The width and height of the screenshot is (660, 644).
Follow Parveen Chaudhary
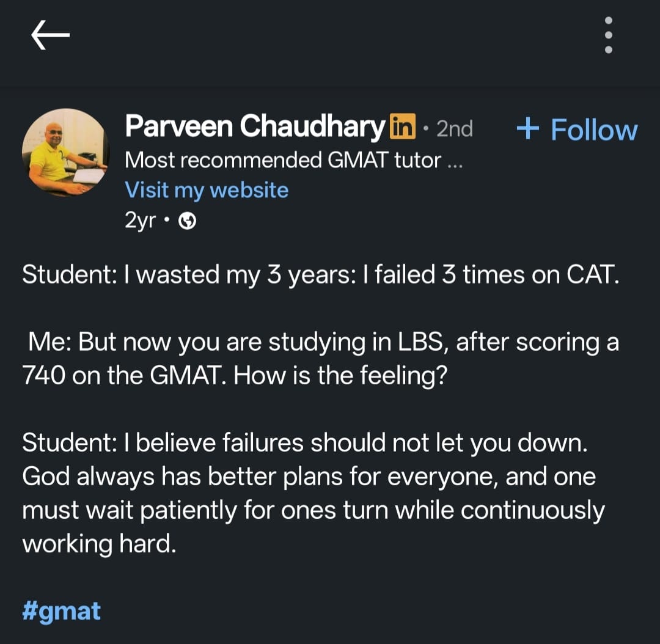click(577, 129)
